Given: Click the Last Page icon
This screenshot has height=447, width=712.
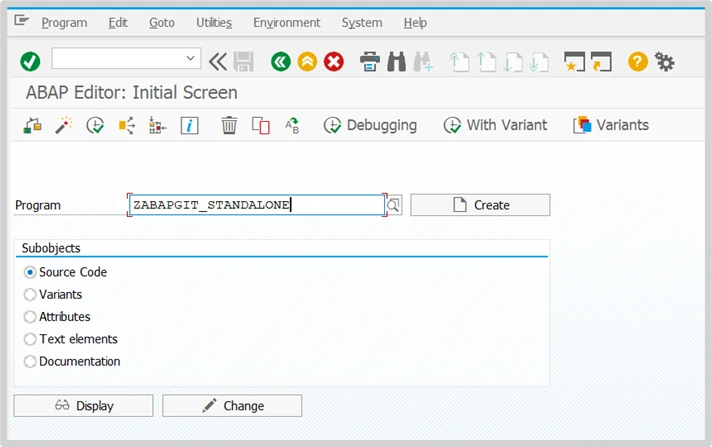Looking at the screenshot, I should click(x=539, y=62).
